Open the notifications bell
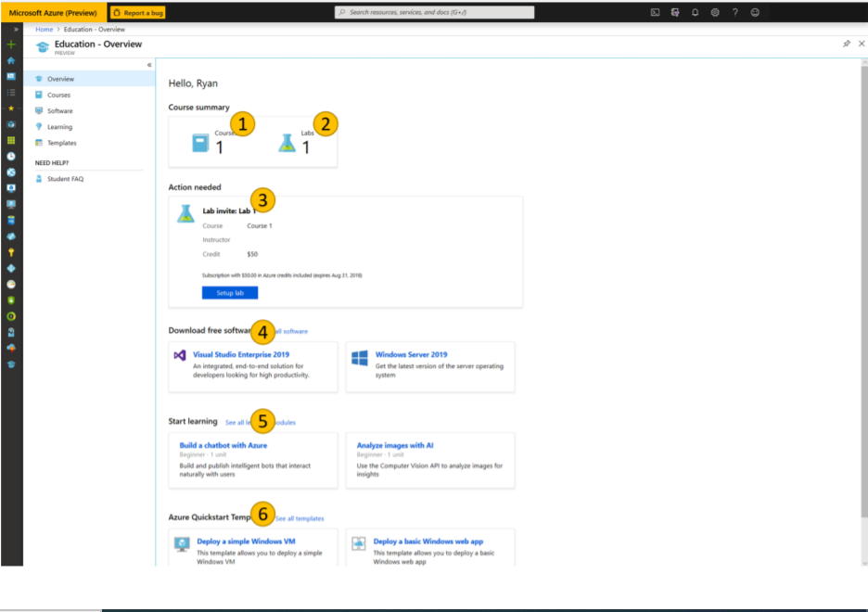868x612 pixels. pos(695,12)
